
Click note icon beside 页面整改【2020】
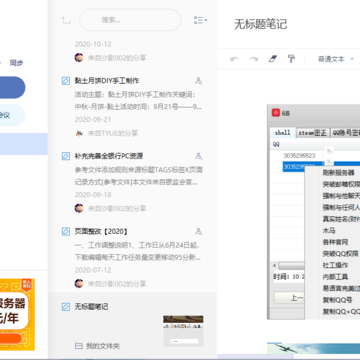[66, 231]
